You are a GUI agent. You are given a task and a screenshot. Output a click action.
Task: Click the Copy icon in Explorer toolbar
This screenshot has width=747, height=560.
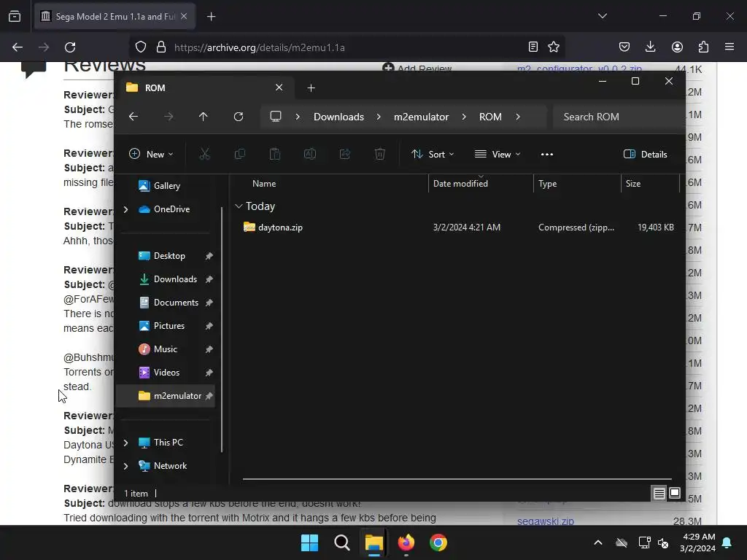click(x=239, y=154)
